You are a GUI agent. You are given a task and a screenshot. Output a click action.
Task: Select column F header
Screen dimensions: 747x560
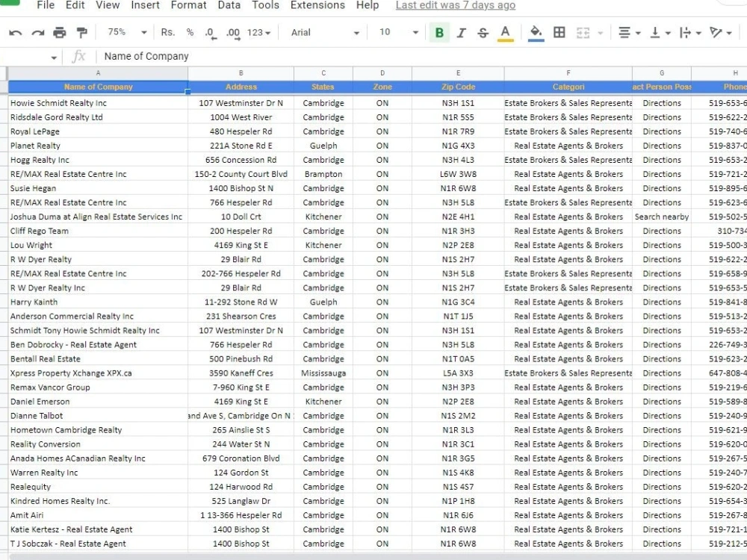click(x=568, y=73)
